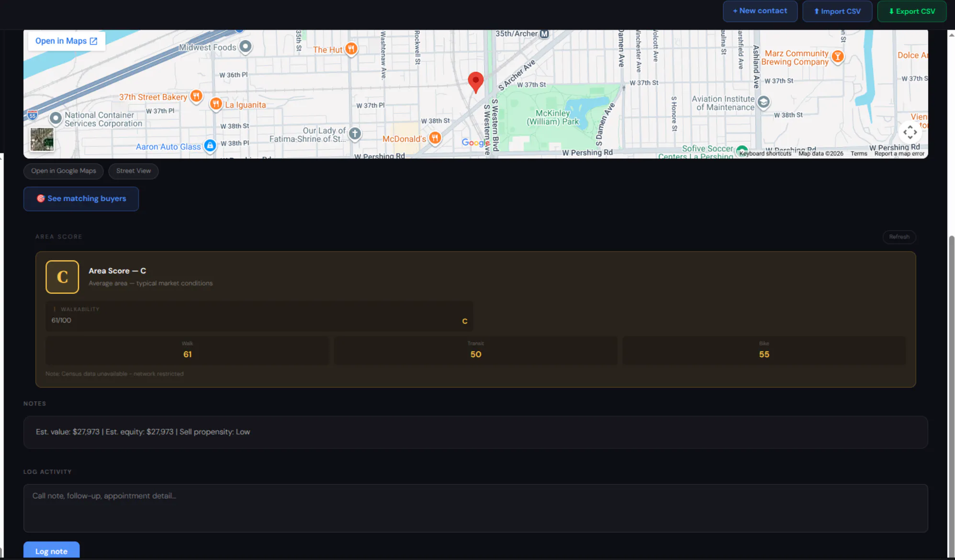Viewport: 955px width, 560px height.
Task: Click the red location pin marker
Action: [475, 82]
